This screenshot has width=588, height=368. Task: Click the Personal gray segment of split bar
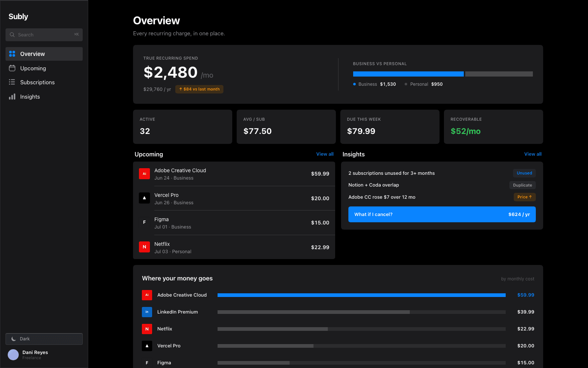coord(499,74)
